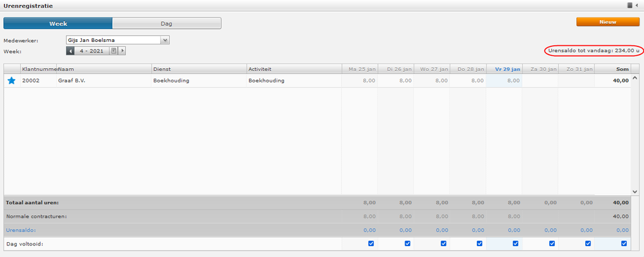The height and width of the screenshot is (257, 644).
Task: Click the Wo 27 jan column header
Action: click(432, 70)
